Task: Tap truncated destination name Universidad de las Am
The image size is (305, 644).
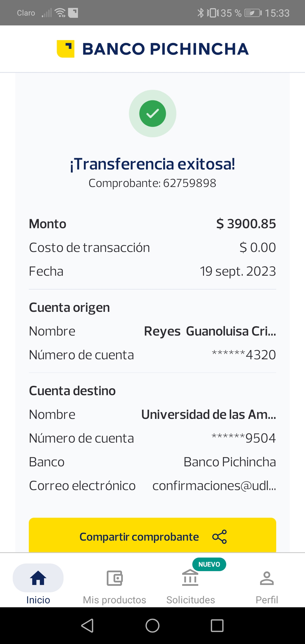Action: tap(208, 415)
